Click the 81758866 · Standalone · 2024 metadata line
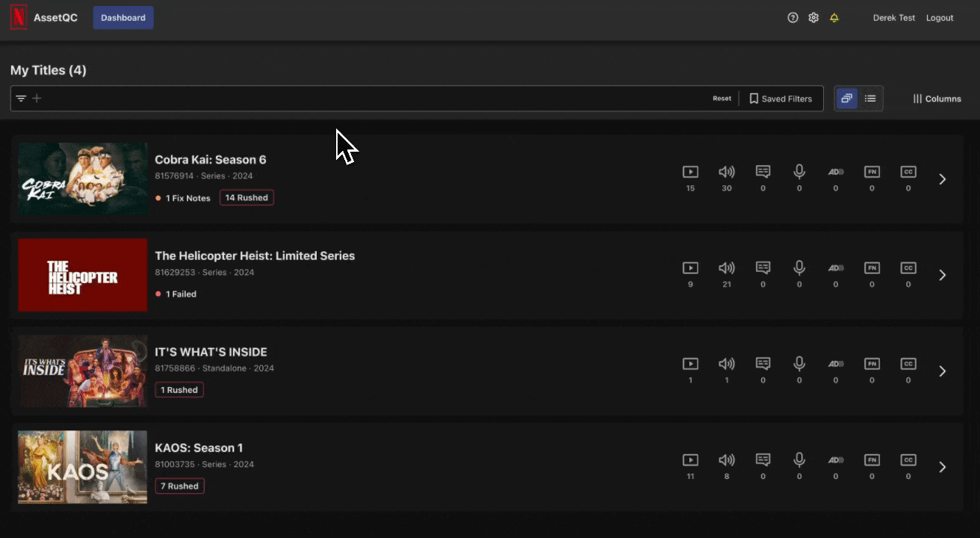This screenshot has height=538, width=980. point(214,368)
